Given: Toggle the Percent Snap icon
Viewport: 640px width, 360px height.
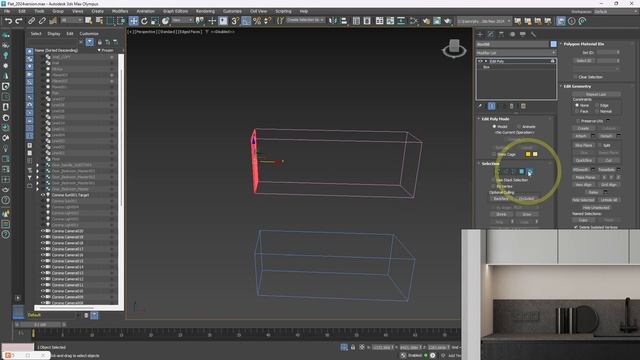Looking at the screenshot, I should click(x=257, y=21).
